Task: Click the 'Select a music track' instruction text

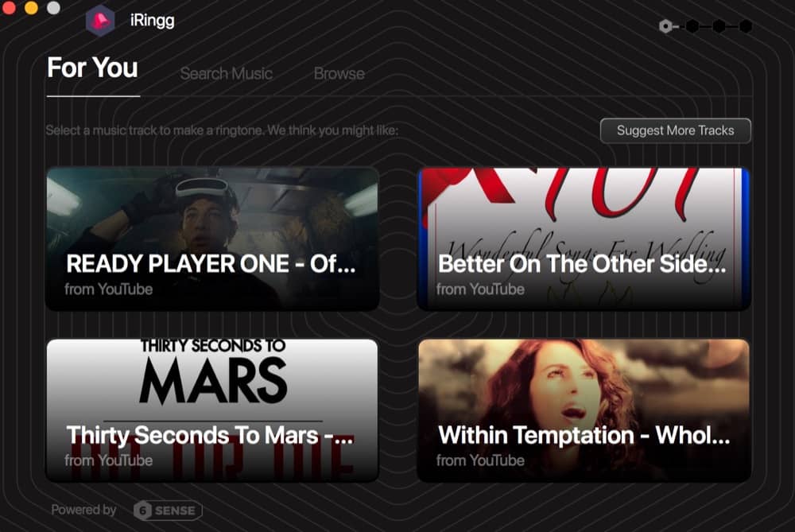Action: pos(222,130)
